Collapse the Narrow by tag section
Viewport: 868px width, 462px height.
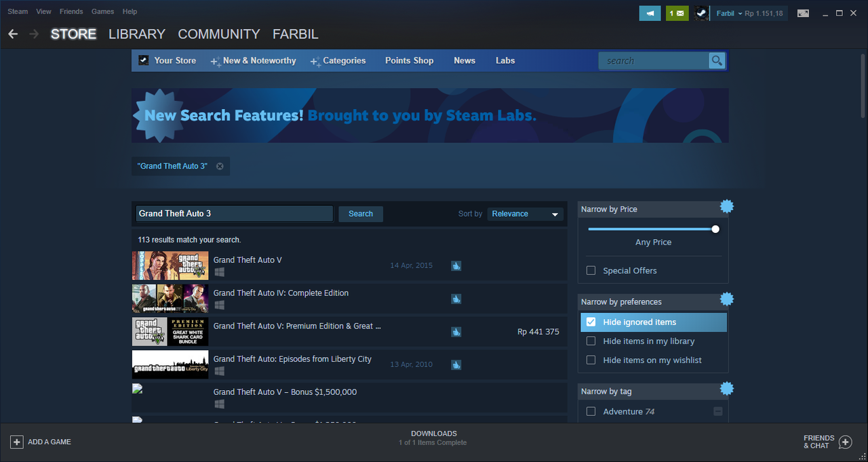click(x=652, y=392)
